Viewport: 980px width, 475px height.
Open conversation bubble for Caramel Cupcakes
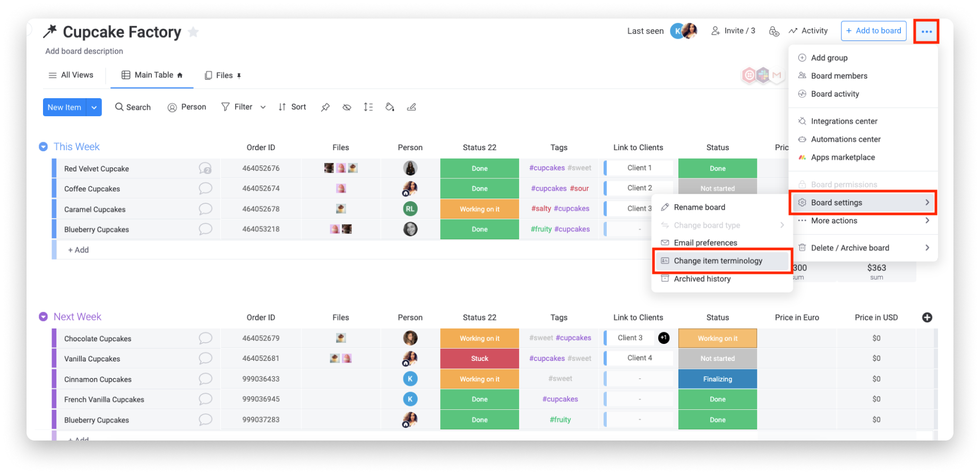[205, 209]
